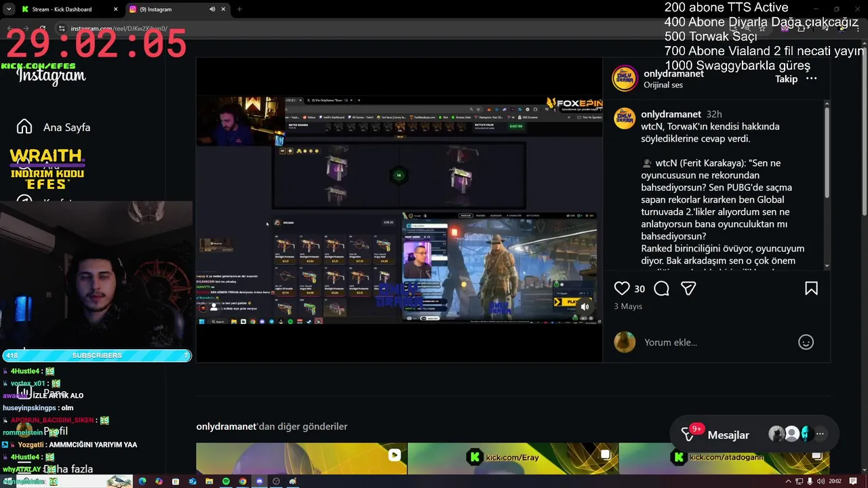This screenshot has width=868, height=488.
Task: Open a new browser tab
Action: [x=239, y=9]
